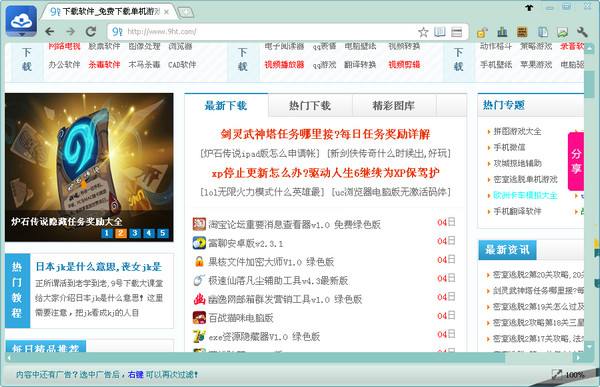The width and height of the screenshot is (600, 387).
Task: Click the address bar URL field
Action: pos(268,32)
